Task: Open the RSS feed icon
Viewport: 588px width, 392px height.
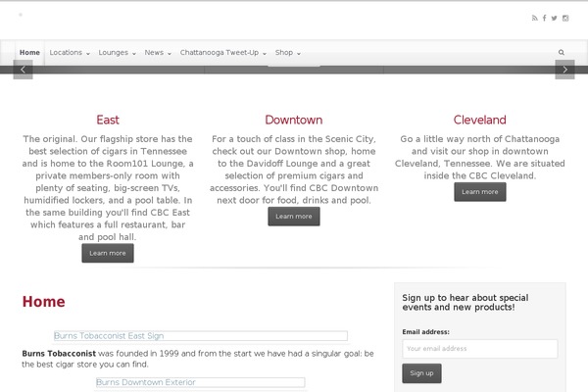Action: [x=535, y=18]
